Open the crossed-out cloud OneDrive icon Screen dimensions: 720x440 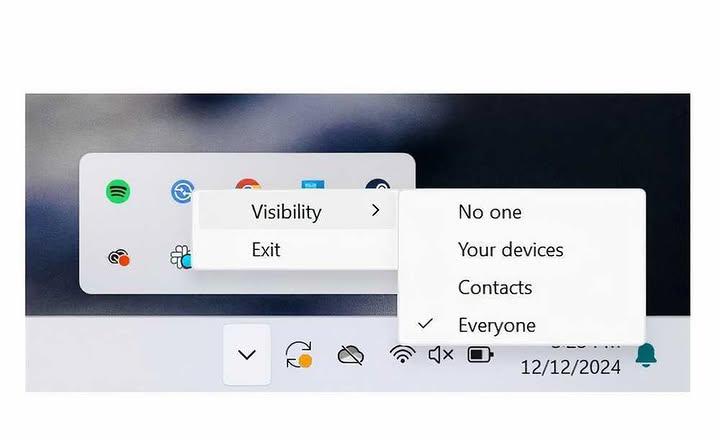(x=351, y=355)
